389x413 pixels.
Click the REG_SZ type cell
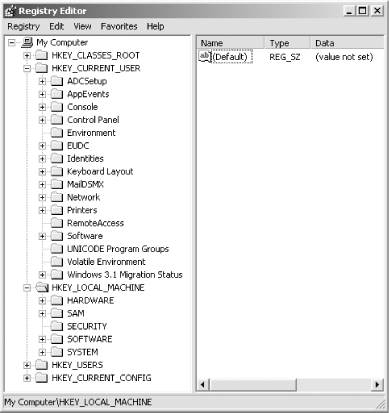tap(285, 57)
